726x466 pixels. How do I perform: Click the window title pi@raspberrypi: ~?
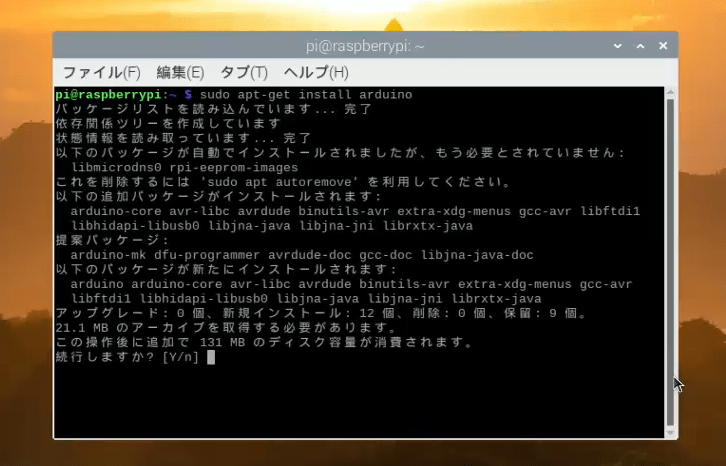tap(365, 46)
